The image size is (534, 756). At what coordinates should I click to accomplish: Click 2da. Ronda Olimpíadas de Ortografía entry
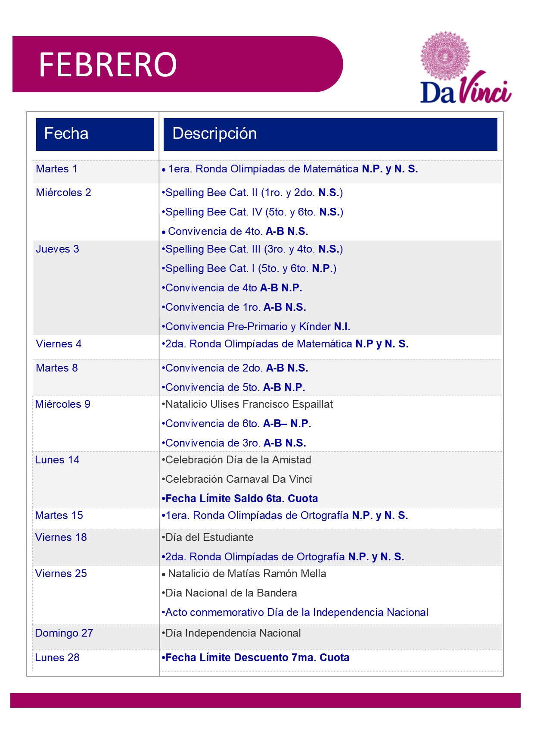pyautogui.click(x=283, y=557)
